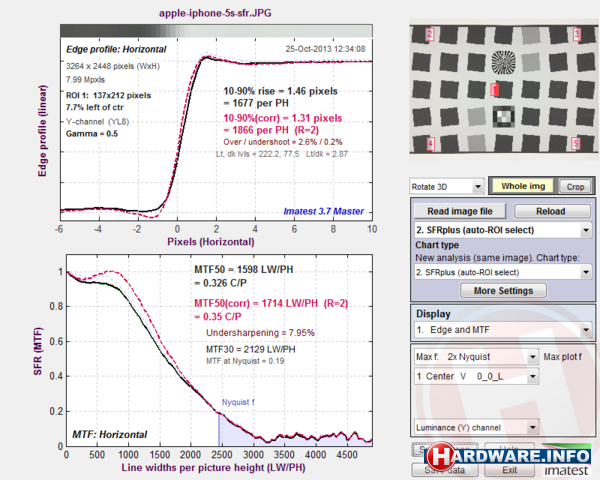The width and height of the screenshot is (600, 480).
Task: Click the Nyquist f marker label
Action: pos(238,402)
